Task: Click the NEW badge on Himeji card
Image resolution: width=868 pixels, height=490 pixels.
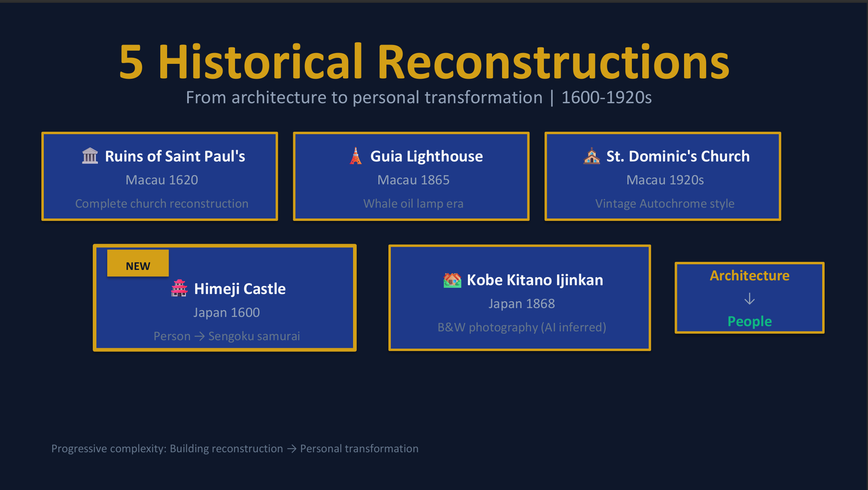Action: pos(138,264)
